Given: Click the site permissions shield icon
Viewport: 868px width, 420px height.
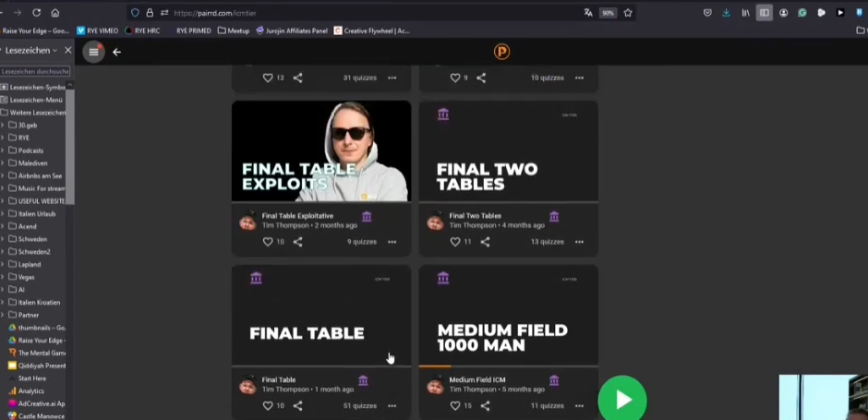Looking at the screenshot, I should (x=135, y=13).
